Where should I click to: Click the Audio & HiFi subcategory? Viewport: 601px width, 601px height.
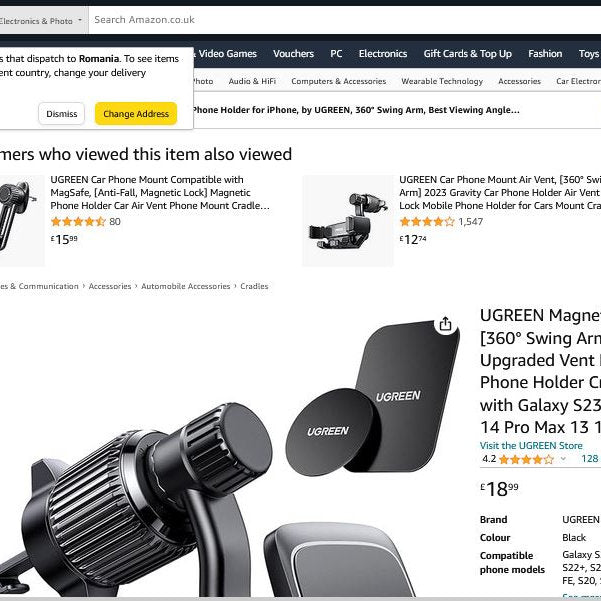252,81
